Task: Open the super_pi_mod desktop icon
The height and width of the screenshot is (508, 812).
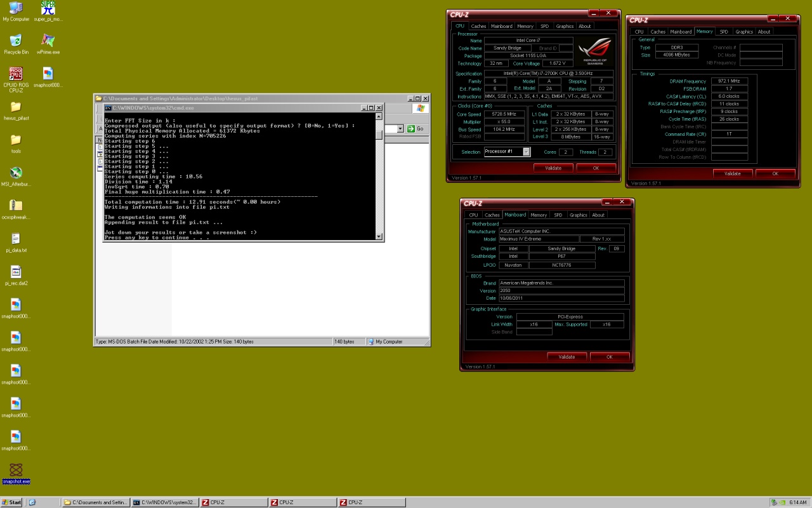Action: (48, 8)
